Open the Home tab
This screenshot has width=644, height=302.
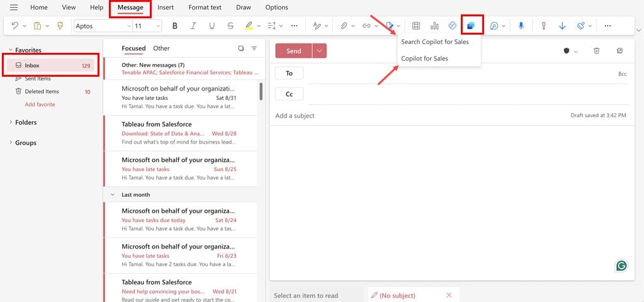[38, 8]
